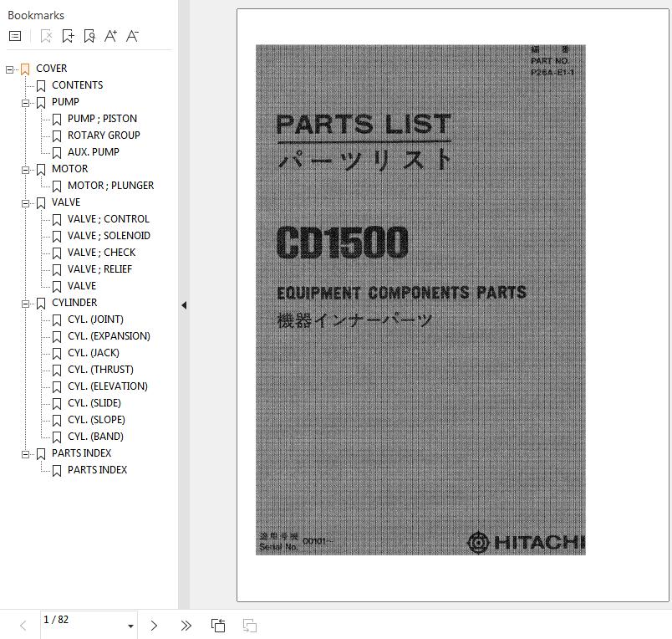Go to the next page
The width and height of the screenshot is (672, 639).
coord(154,626)
